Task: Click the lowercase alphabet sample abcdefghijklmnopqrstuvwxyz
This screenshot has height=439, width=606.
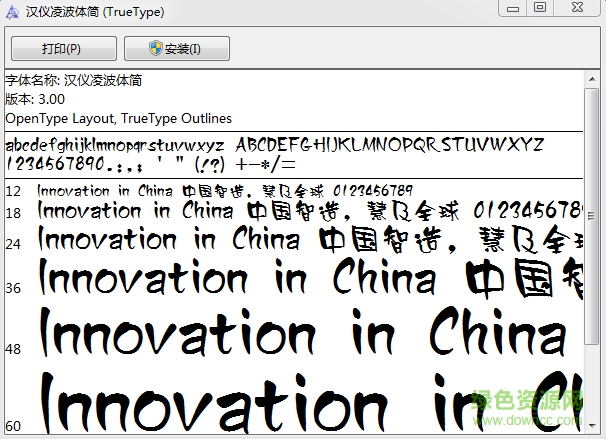Action: point(115,146)
